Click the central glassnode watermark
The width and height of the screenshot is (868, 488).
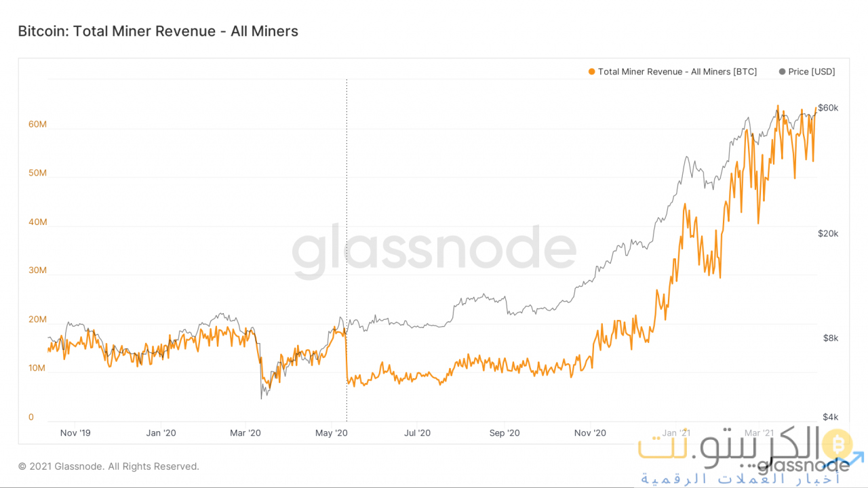[434, 252]
